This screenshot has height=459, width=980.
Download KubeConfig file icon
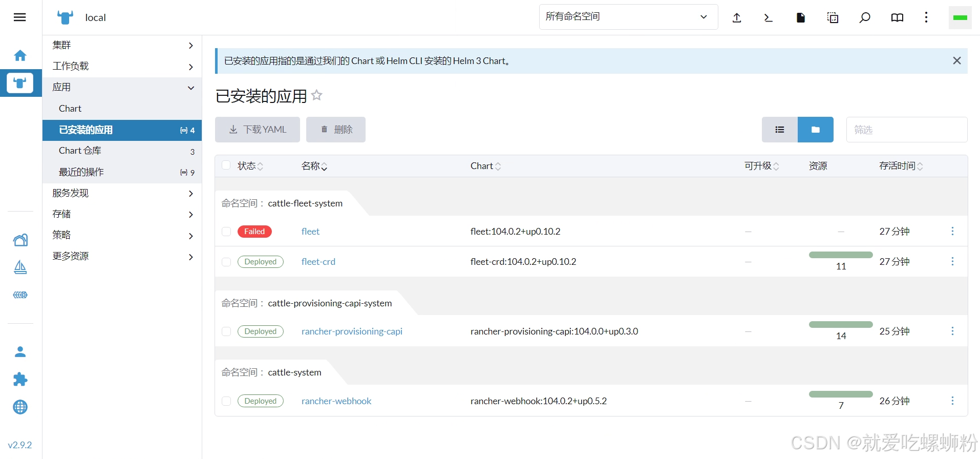click(x=801, y=18)
